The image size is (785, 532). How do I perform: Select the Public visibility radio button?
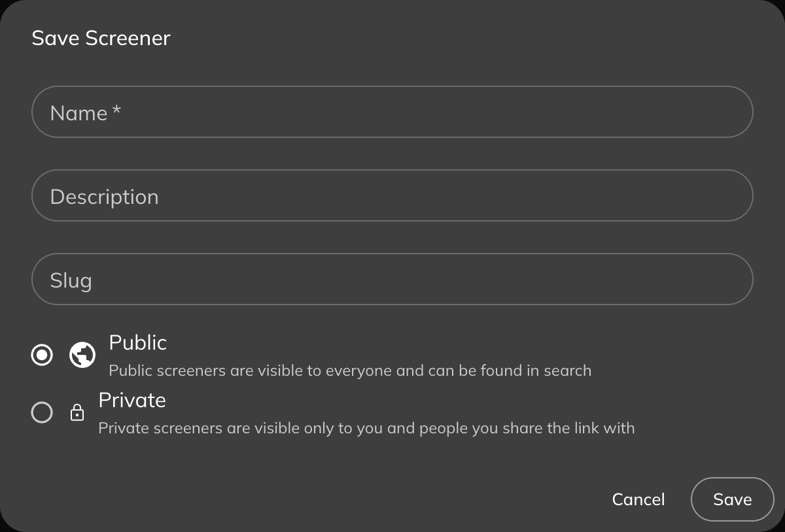(42, 355)
